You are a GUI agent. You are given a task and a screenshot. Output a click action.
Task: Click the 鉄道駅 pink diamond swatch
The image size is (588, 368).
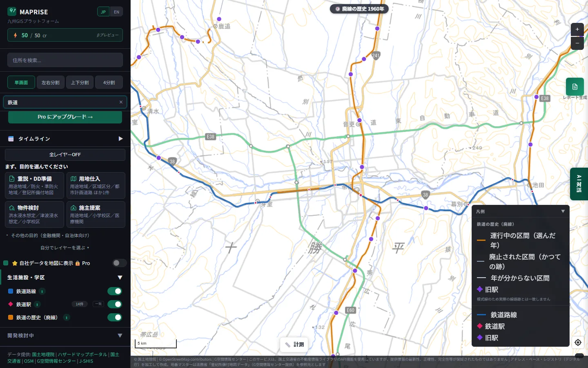point(11,304)
